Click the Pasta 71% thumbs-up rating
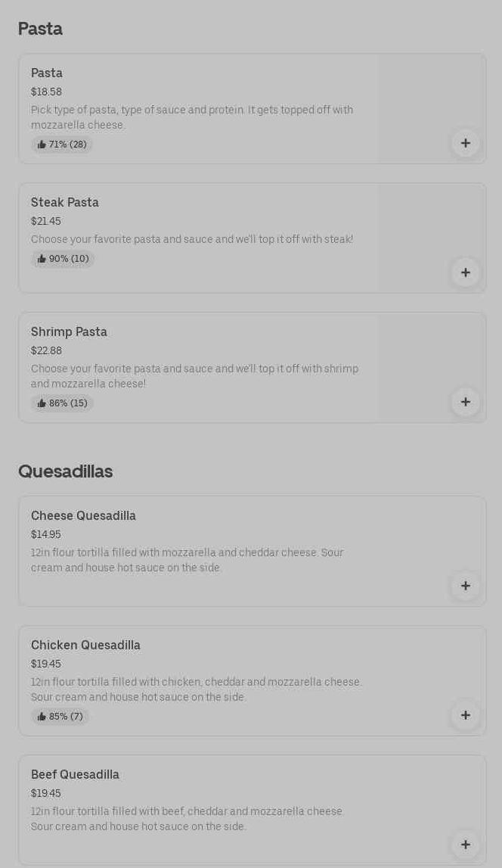502x868 pixels. coord(62,145)
